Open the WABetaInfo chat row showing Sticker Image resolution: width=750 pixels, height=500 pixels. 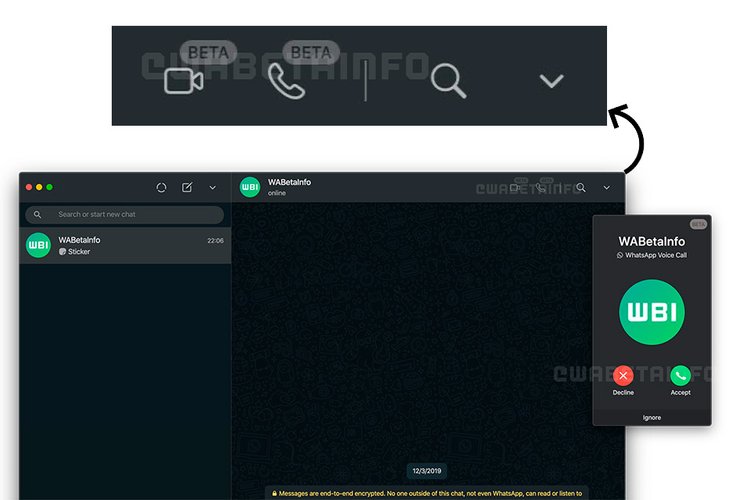[125, 245]
